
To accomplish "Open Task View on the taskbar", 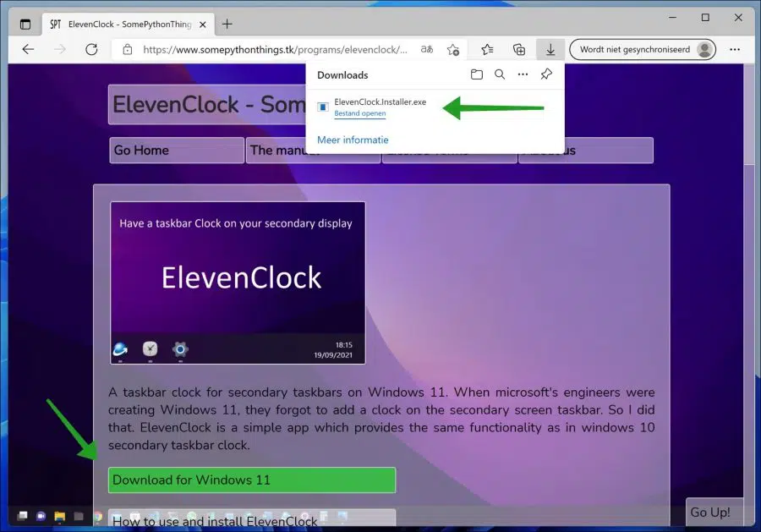I will [22, 516].
